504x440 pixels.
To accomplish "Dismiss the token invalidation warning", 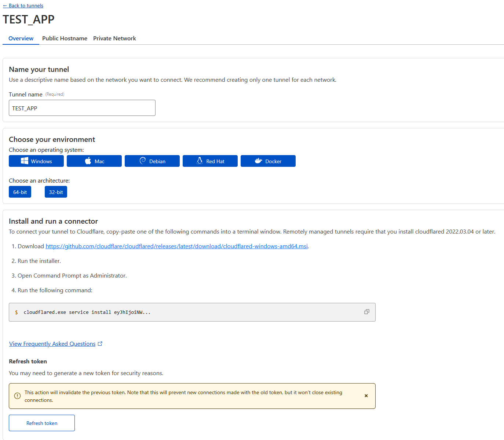I will [366, 396].
